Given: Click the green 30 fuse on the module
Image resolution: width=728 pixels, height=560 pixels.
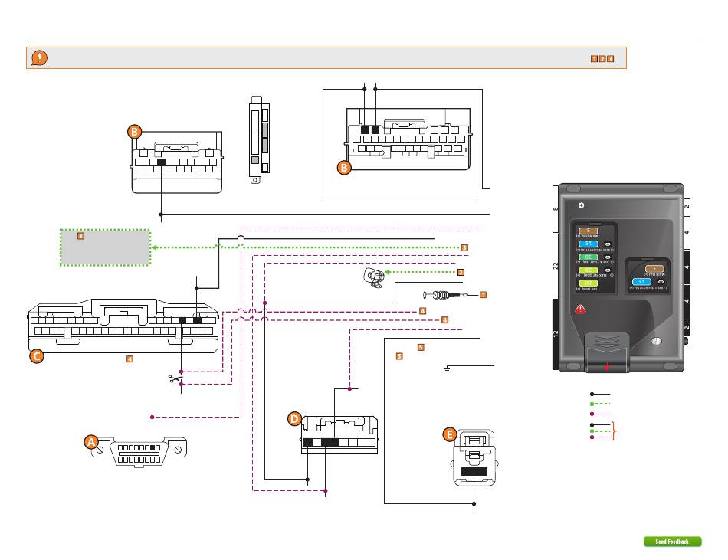Looking at the screenshot, I should 589,257.
